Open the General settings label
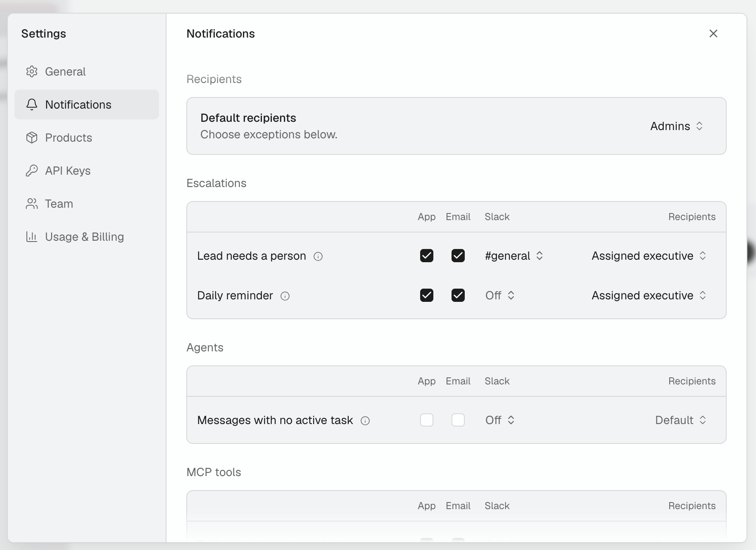 (x=65, y=71)
